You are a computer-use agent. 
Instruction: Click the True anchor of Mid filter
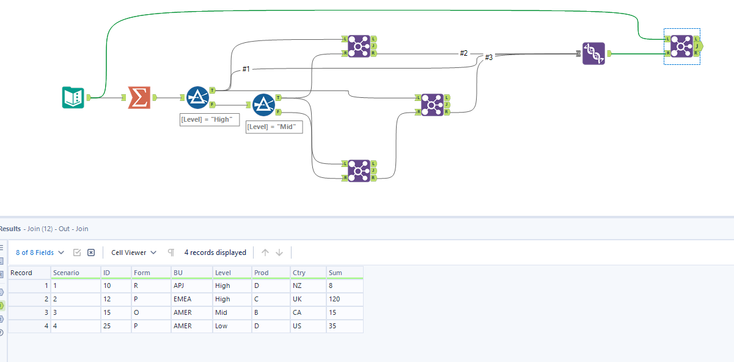click(278, 97)
